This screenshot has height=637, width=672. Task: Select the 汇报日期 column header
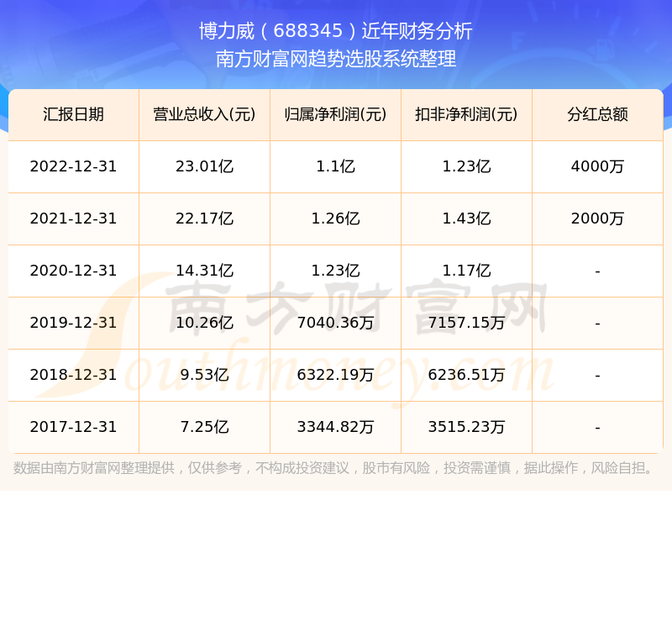pyautogui.click(x=73, y=114)
